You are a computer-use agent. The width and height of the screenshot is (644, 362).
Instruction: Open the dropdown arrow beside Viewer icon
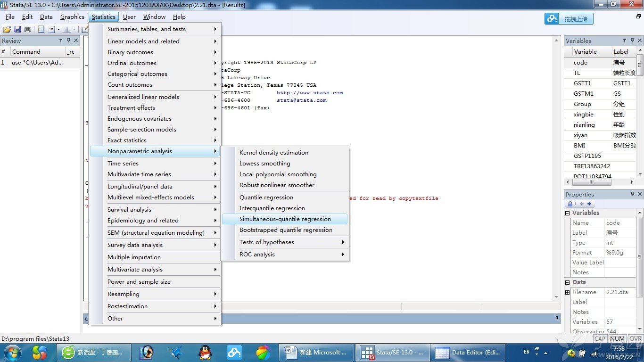pyautogui.click(x=58, y=29)
